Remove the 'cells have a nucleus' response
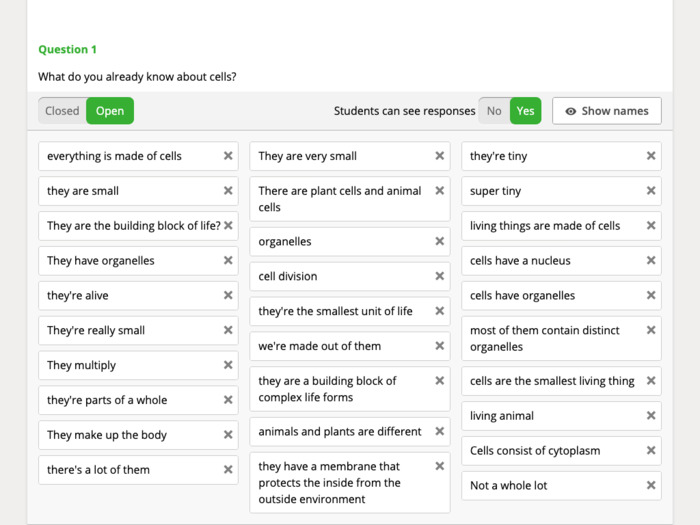 [x=651, y=260]
